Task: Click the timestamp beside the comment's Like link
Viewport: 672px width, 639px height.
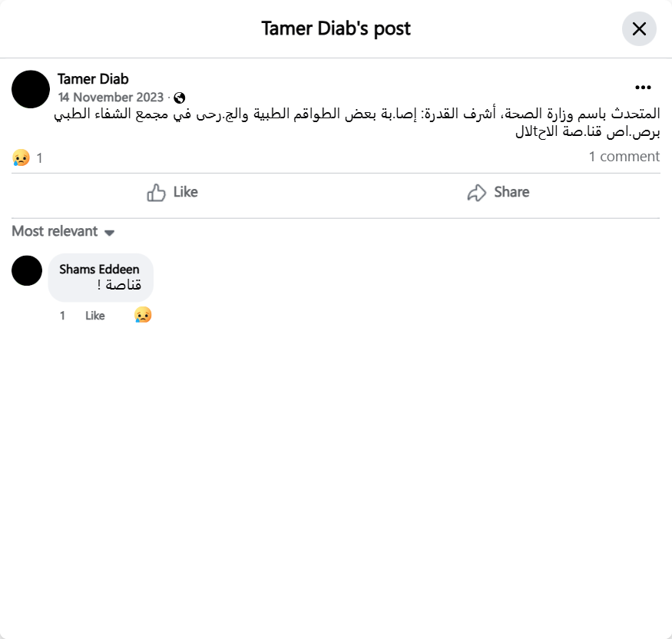Action: 63,316
